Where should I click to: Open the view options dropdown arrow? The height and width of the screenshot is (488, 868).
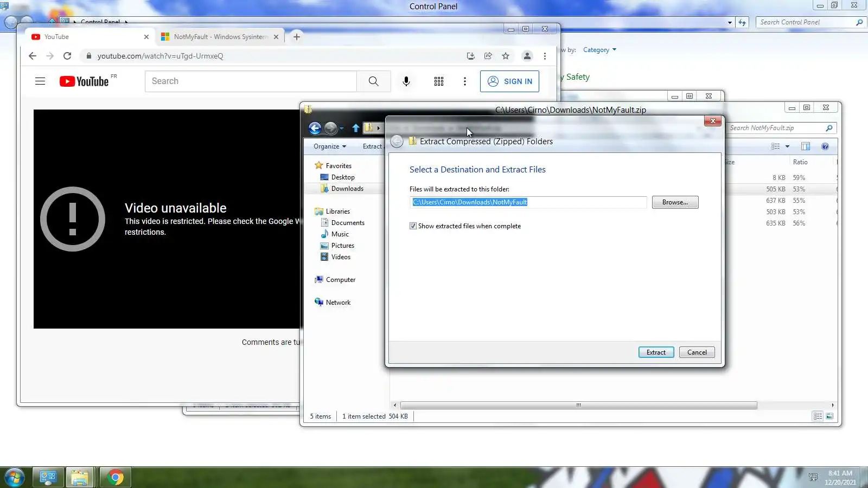(x=787, y=146)
